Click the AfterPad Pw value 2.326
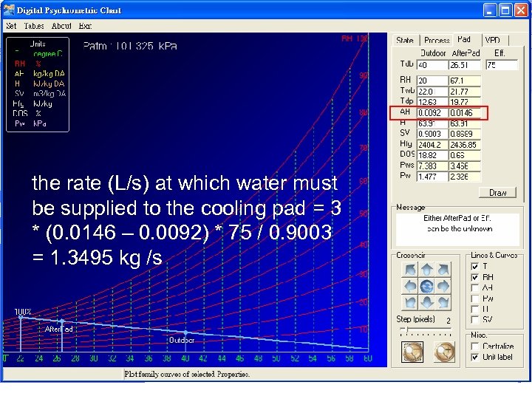 tap(465, 177)
